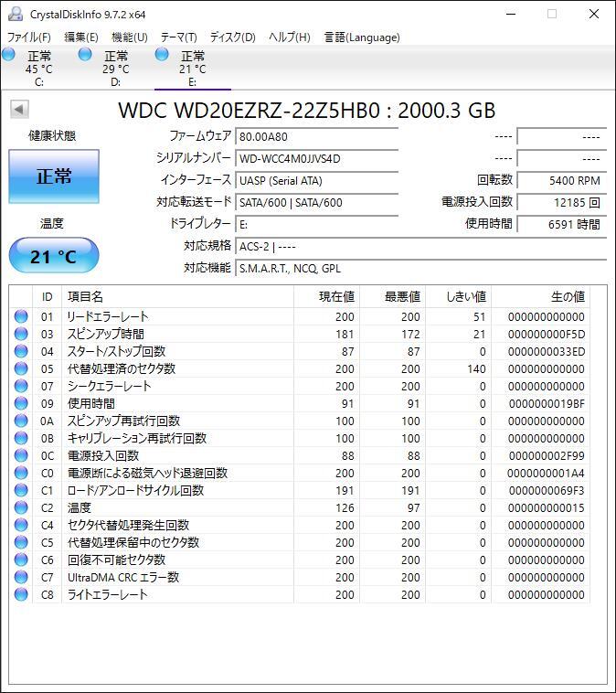This screenshot has height=693, width=616.
Task: Click the blue status icon for ID 0C
Action: click(21, 455)
